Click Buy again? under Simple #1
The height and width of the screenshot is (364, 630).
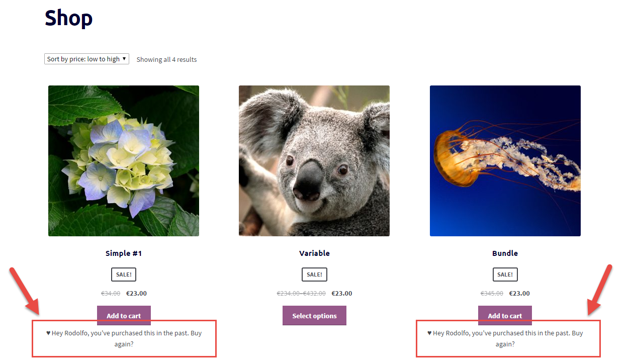[x=124, y=344]
